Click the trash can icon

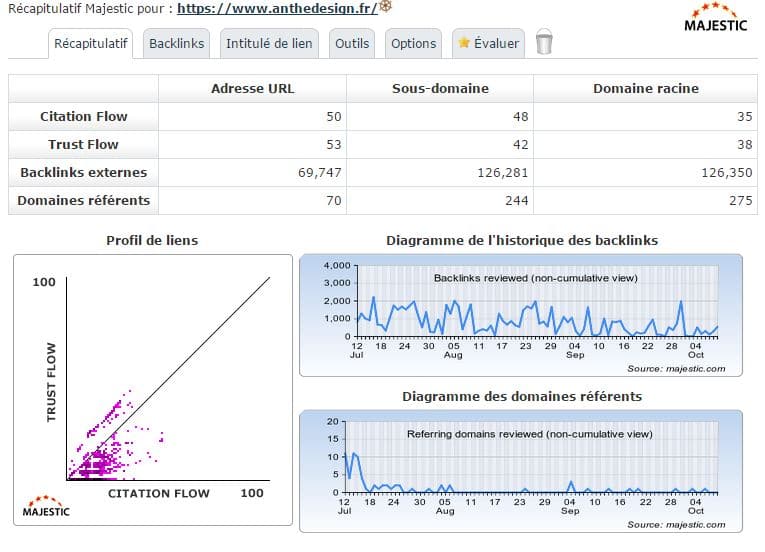544,41
